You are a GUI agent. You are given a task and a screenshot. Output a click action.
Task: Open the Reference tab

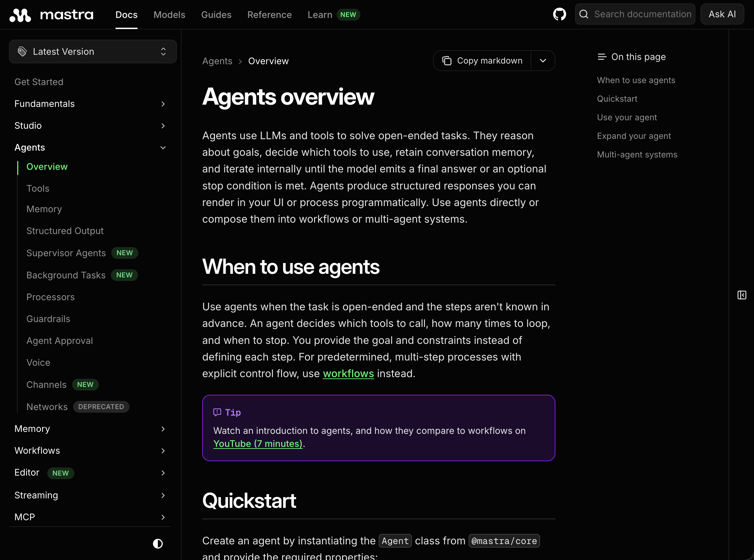click(269, 15)
